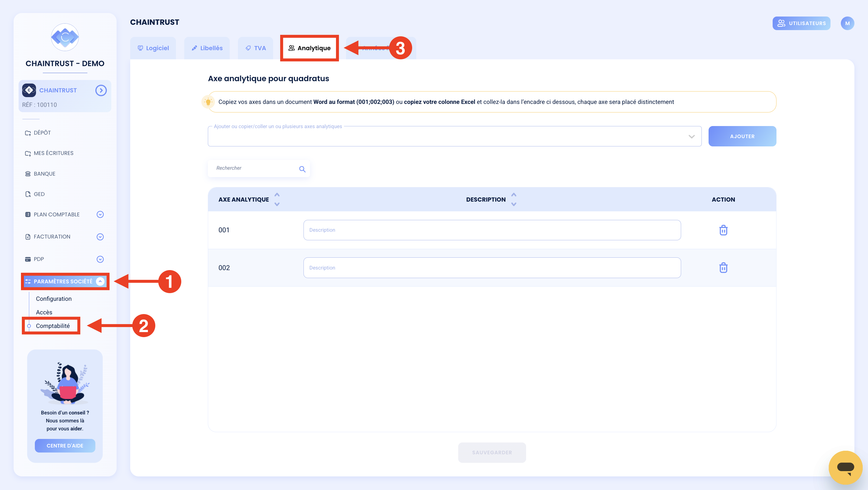The width and height of the screenshot is (868, 490).
Task: Click the Rechercher search field
Action: pyautogui.click(x=258, y=168)
